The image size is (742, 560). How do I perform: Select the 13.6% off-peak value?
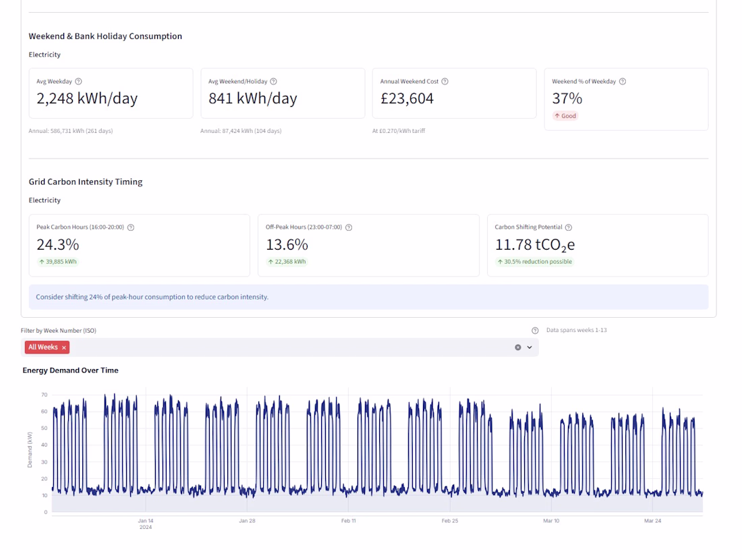pos(287,245)
